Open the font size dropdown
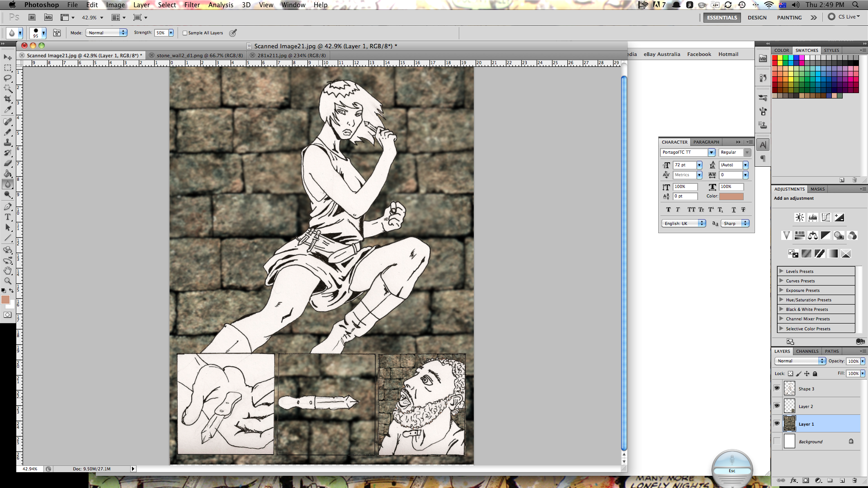868x488 pixels. [x=699, y=165]
